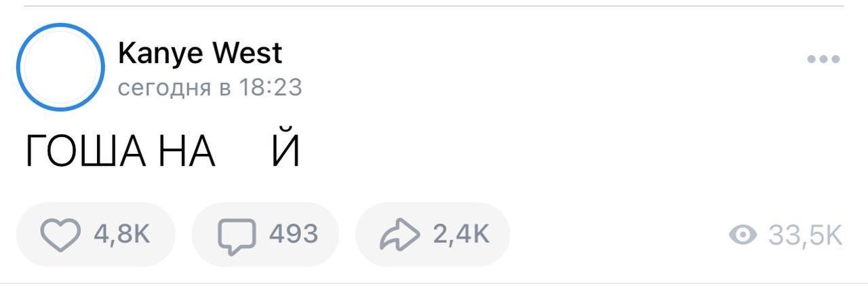Open the Kanye West profile name link
This screenshot has width=868, height=295.
point(200,53)
